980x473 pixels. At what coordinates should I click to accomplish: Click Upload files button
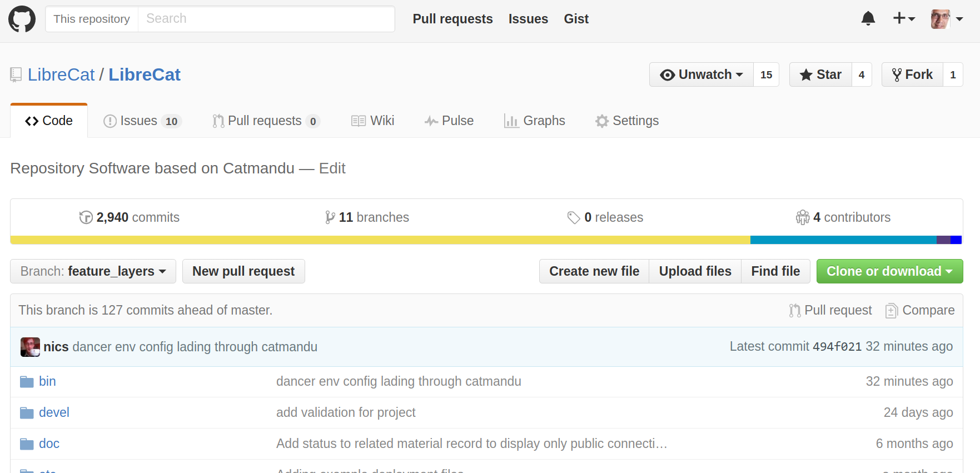pyautogui.click(x=695, y=271)
